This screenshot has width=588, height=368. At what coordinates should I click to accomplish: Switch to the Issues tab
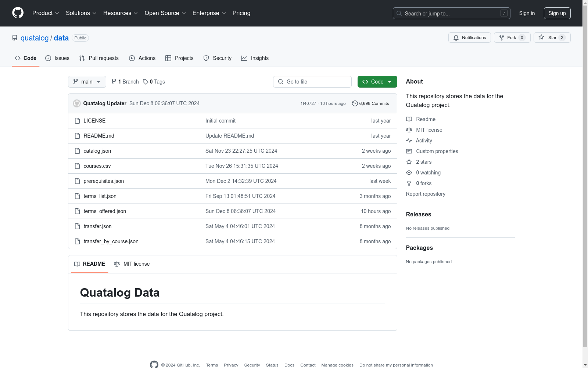coord(57,58)
